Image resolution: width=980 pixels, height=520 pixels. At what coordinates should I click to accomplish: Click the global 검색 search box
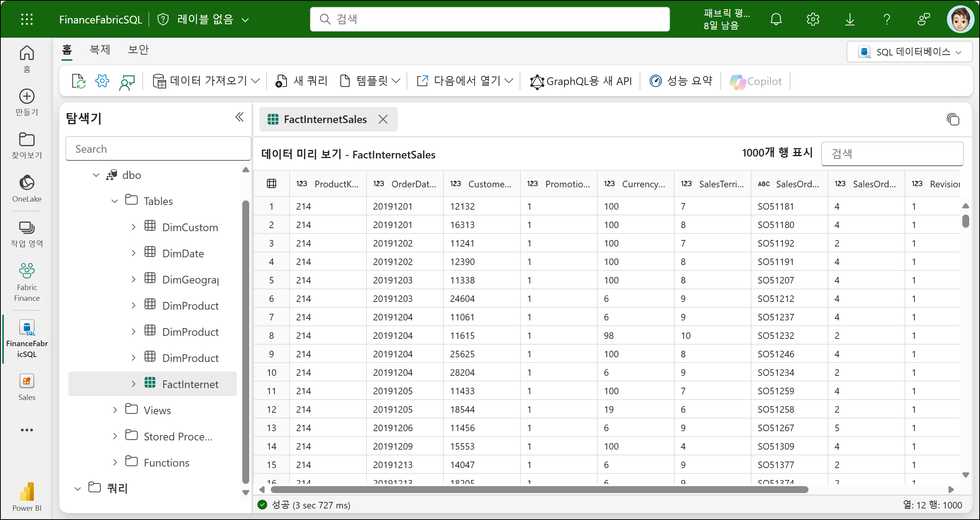click(490, 19)
